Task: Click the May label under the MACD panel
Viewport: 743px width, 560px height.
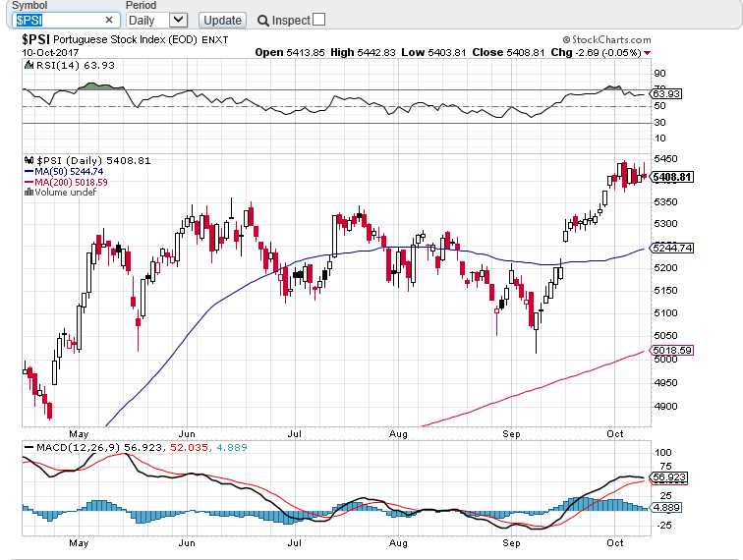Action: 79,542
